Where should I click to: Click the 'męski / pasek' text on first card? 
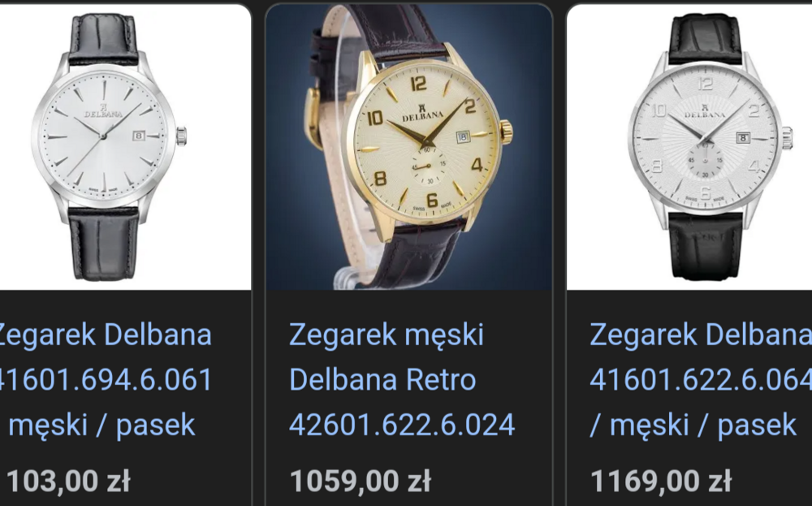click(102, 426)
